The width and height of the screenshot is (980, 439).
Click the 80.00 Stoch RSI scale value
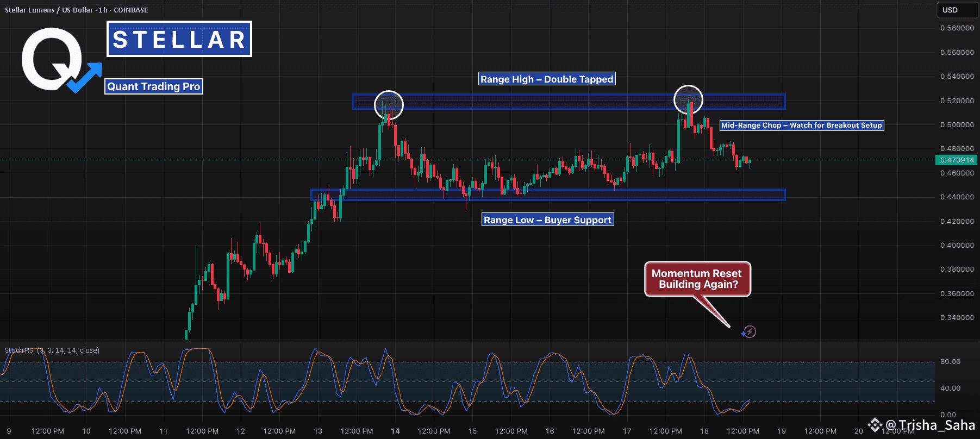click(950, 362)
